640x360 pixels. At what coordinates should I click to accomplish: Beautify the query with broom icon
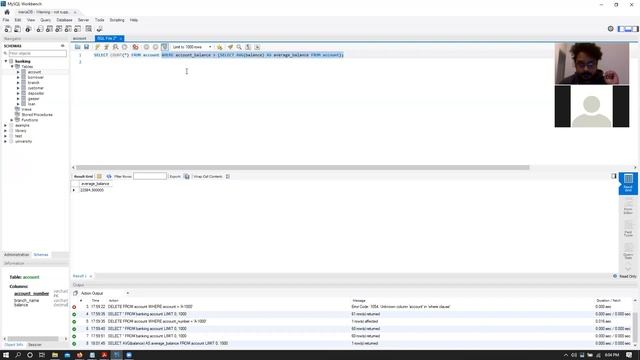click(x=230, y=47)
